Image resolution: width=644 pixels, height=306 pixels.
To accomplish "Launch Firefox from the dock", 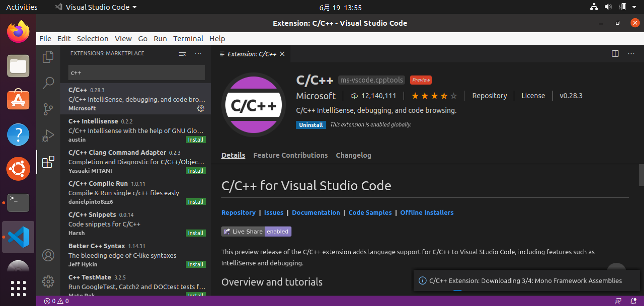I will (18, 32).
